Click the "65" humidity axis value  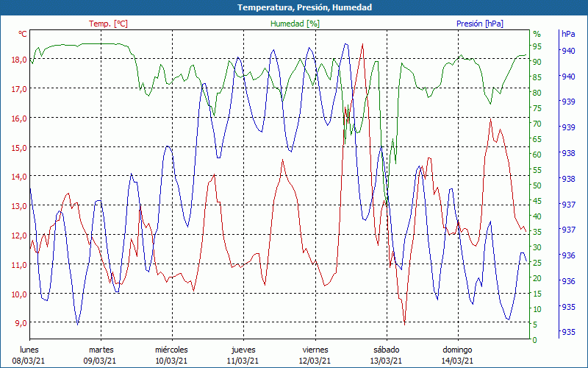coord(537,139)
